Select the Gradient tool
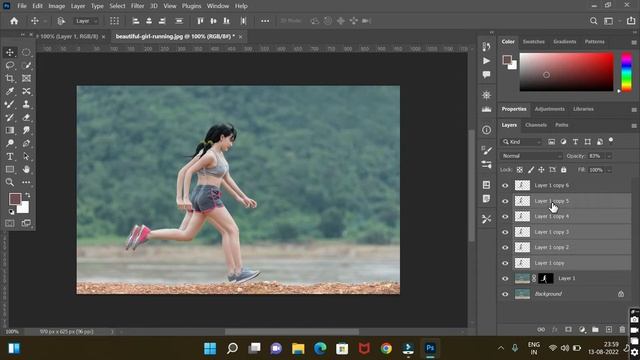 (x=10, y=131)
